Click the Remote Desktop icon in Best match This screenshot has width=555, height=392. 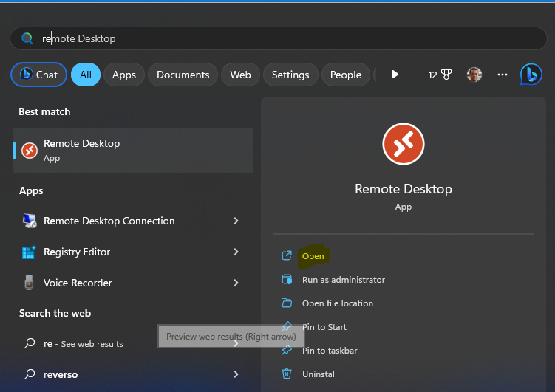pyautogui.click(x=30, y=151)
